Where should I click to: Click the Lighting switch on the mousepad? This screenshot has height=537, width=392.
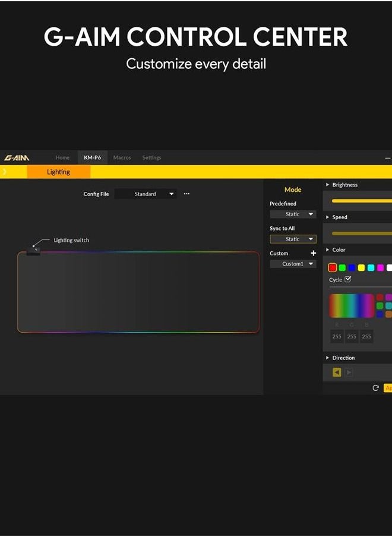[x=33, y=251]
